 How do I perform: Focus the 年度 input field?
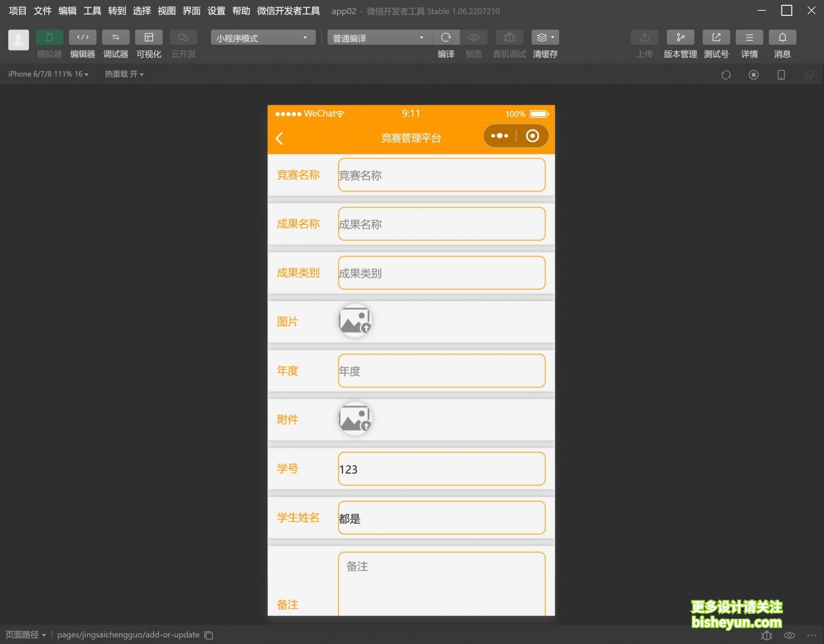[441, 371]
